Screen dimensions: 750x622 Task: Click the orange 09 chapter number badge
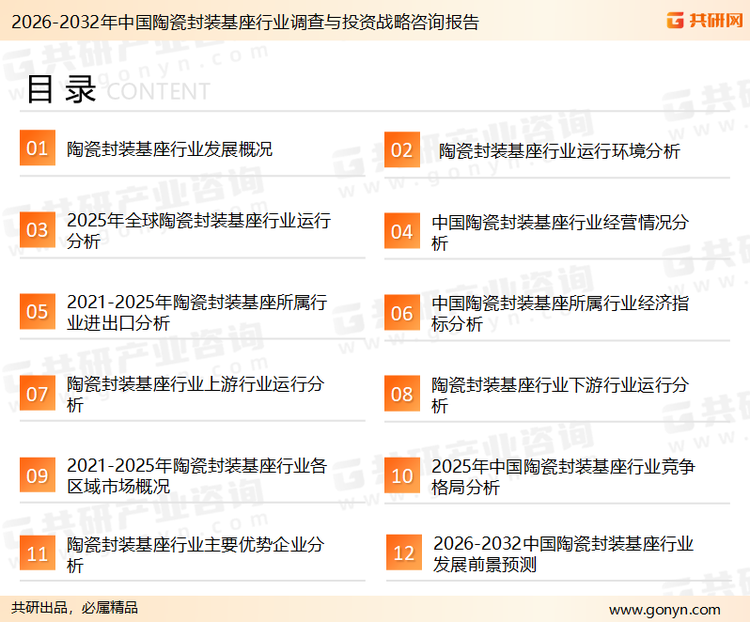(37, 475)
